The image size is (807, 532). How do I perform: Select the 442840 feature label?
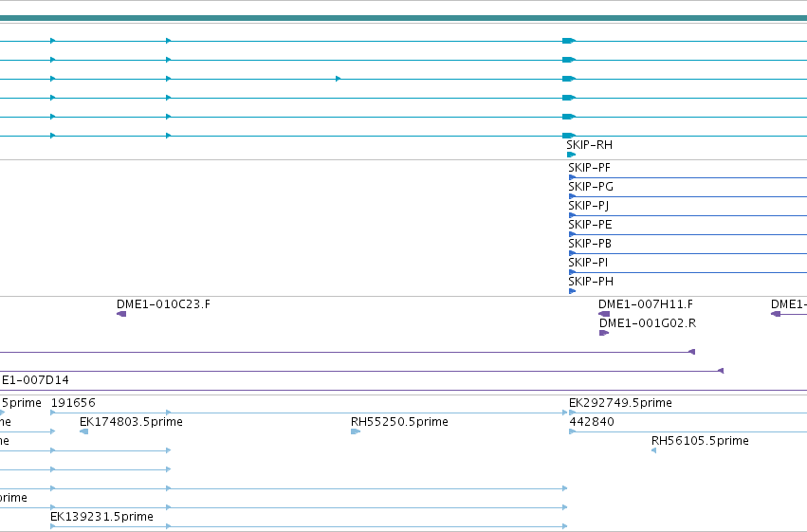tap(592, 422)
